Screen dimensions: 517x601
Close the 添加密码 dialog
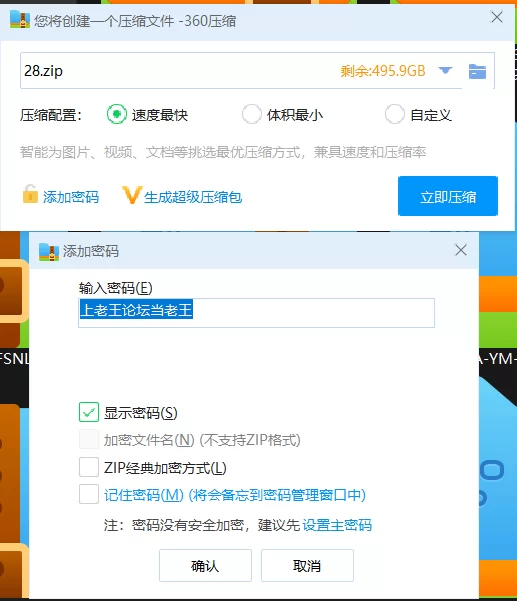461,250
